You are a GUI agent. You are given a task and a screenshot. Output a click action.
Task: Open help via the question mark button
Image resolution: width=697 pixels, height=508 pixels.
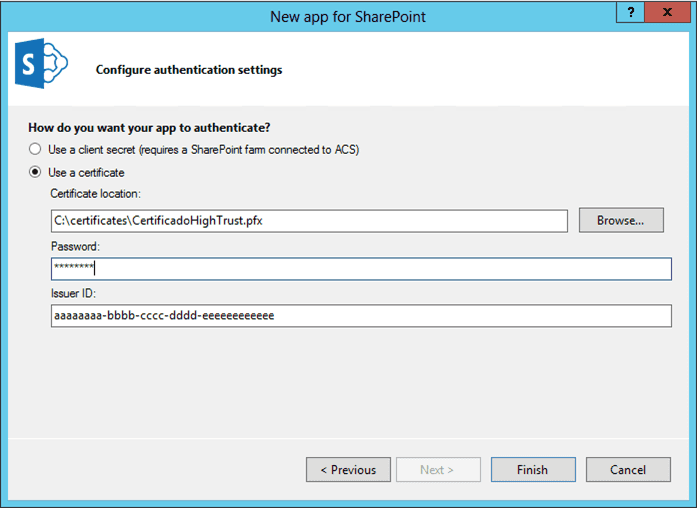pos(630,12)
